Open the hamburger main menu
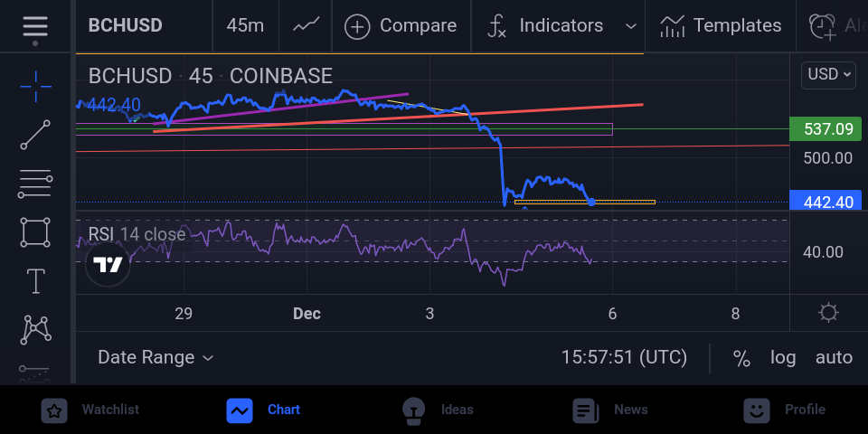 (x=35, y=26)
